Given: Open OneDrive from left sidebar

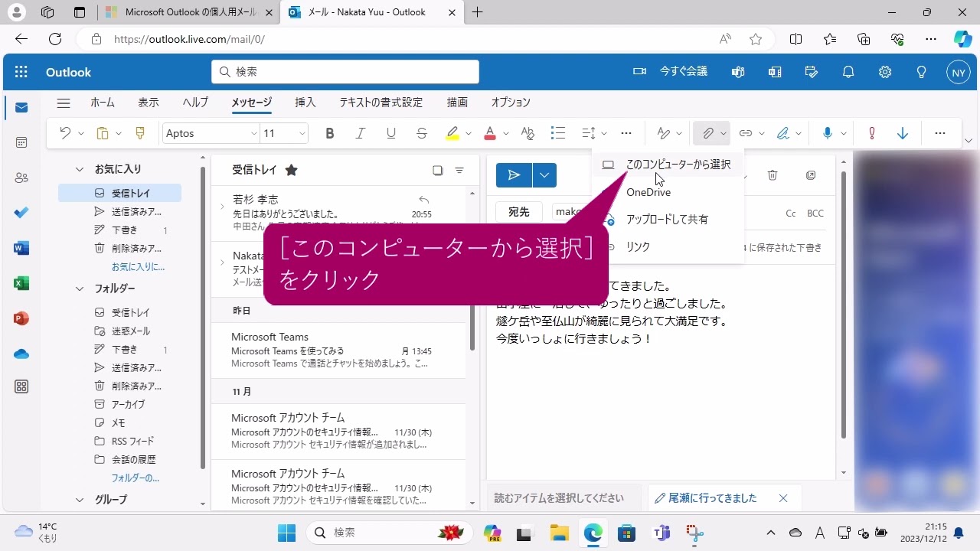Looking at the screenshot, I should [21, 354].
